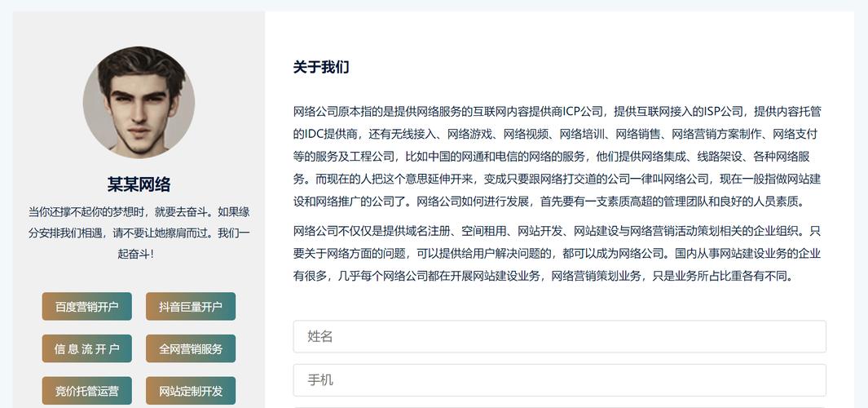Screen dimensions: 868x408
Task: Click paragraph beginning 网络公司原本指的是
Action: (557, 157)
